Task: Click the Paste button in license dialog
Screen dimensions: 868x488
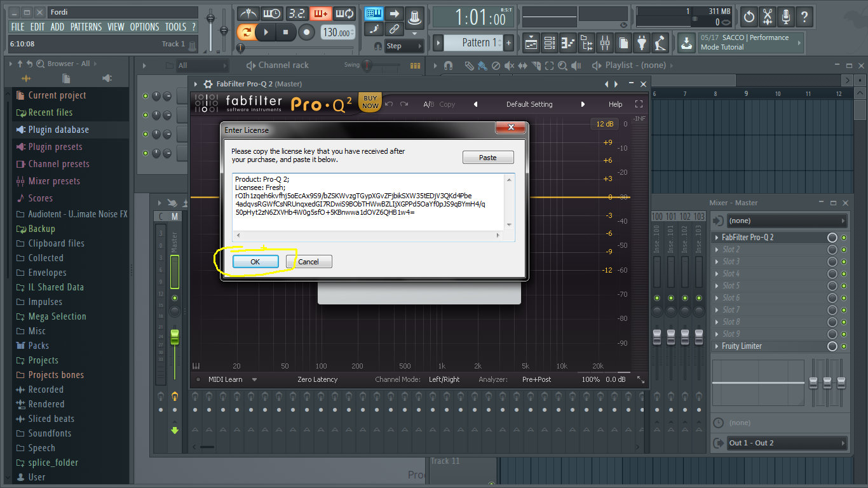Action: tap(488, 158)
